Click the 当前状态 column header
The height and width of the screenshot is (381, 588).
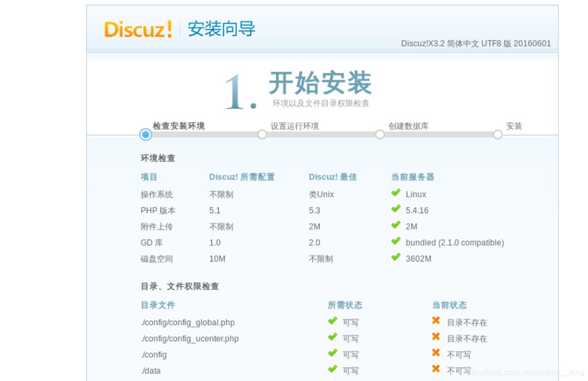(449, 305)
